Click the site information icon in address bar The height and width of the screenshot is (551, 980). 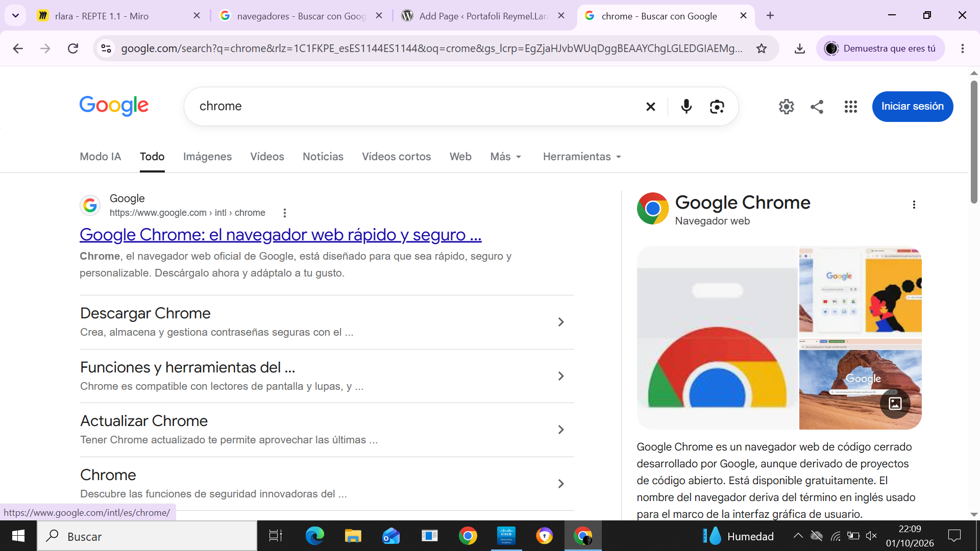106,48
